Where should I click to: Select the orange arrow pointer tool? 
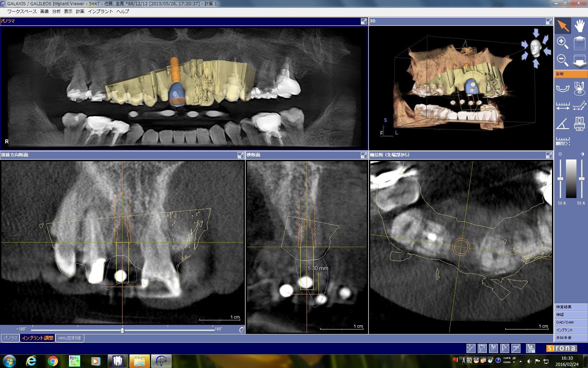pos(563,26)
